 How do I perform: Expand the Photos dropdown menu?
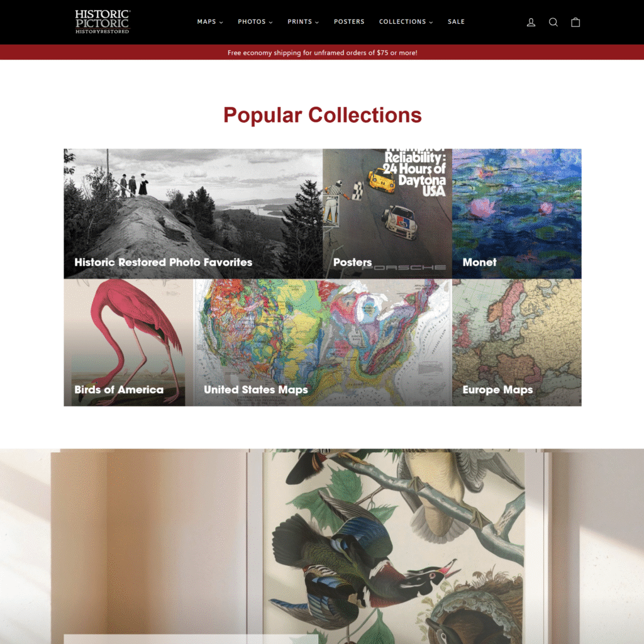255,22
